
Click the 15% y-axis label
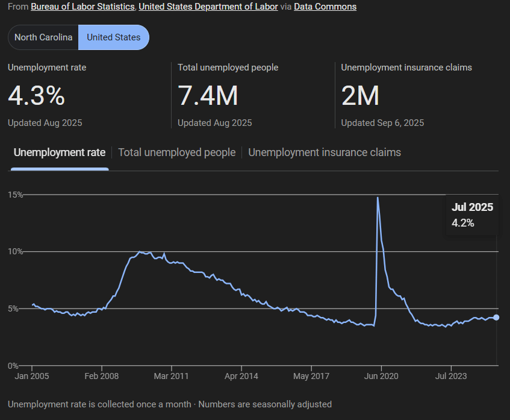point(16,195)
